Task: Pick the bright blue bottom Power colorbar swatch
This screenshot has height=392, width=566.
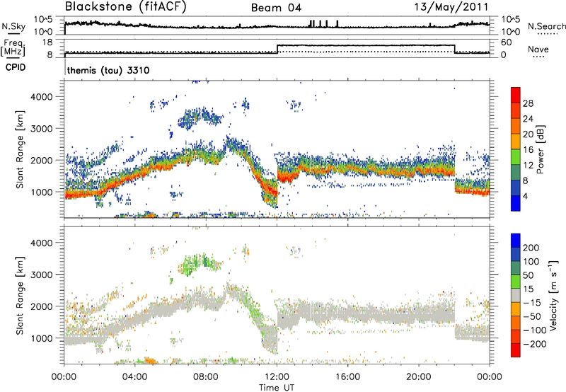Action: (x=516, y=204)
